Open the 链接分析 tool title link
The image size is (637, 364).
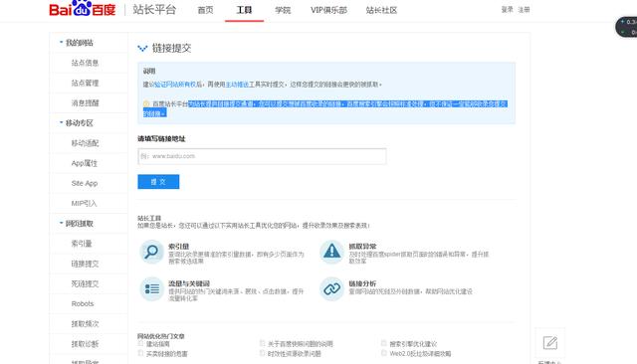(x=362, y=283)
